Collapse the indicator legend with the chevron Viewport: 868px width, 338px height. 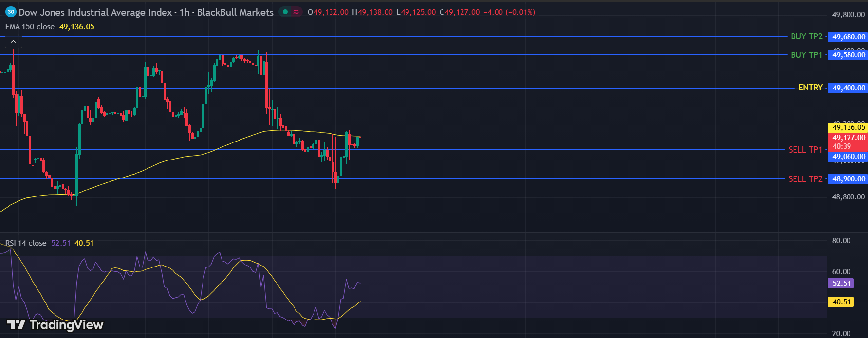13,42
